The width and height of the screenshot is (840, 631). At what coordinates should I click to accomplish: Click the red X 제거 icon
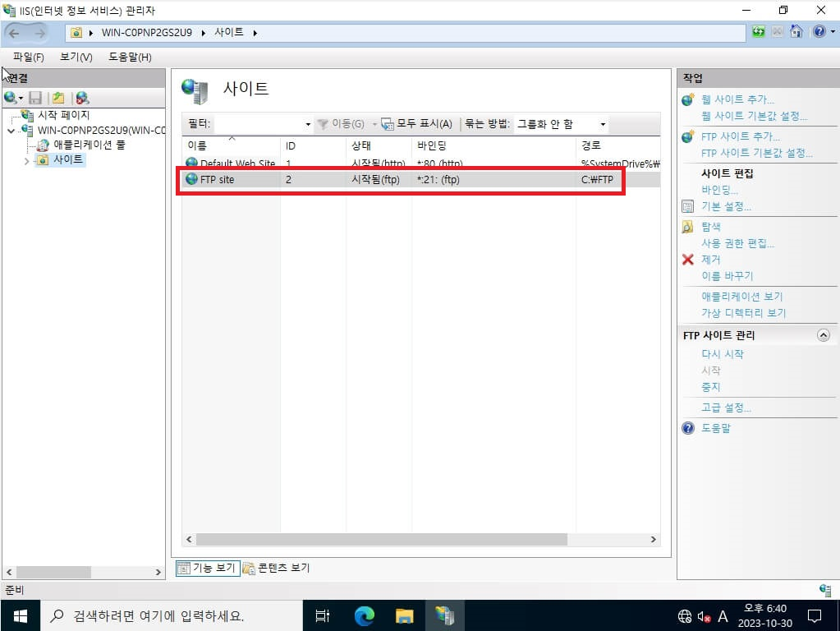pos(688,260)
